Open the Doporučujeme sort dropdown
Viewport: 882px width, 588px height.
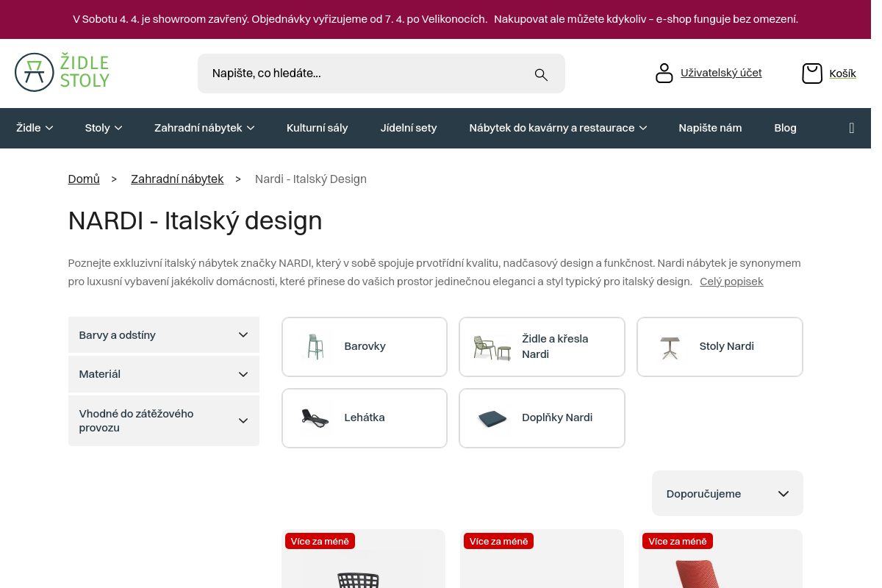coord(727,494)
